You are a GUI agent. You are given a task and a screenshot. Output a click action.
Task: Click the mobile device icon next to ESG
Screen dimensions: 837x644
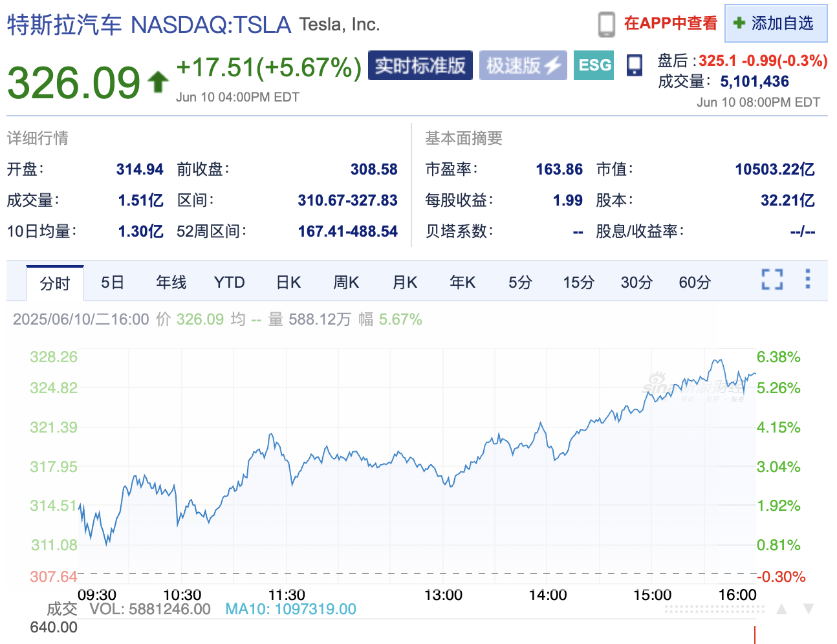pos(635,65)
